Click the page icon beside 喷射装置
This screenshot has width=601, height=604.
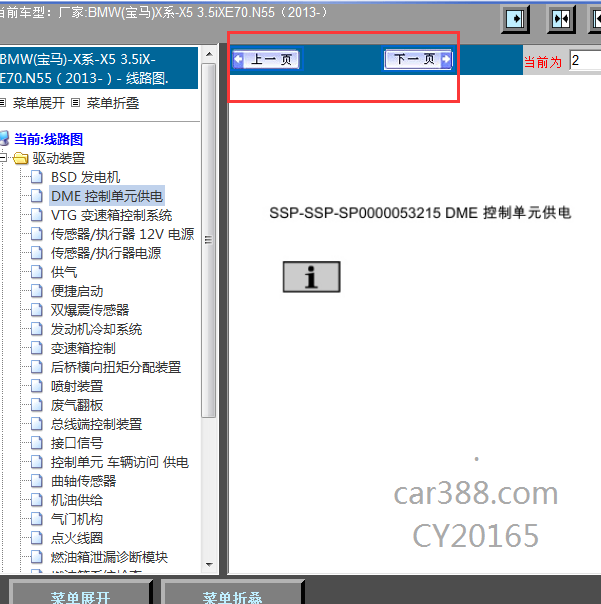[x=37, y=386]
